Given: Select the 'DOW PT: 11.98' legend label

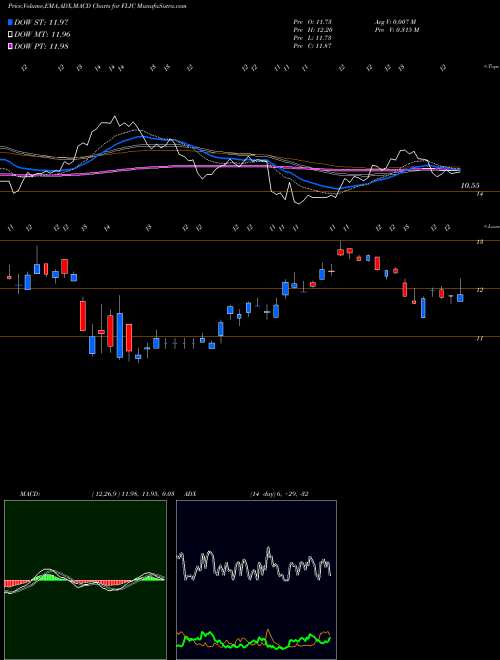Looking at the screenshot, I should click(41, 46).
